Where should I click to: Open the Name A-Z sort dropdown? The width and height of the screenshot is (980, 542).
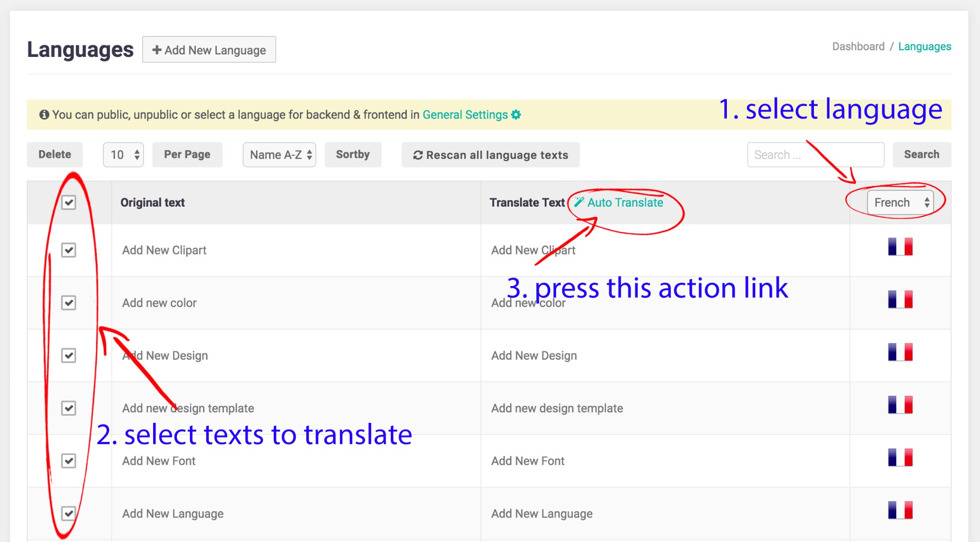(279, 155)
